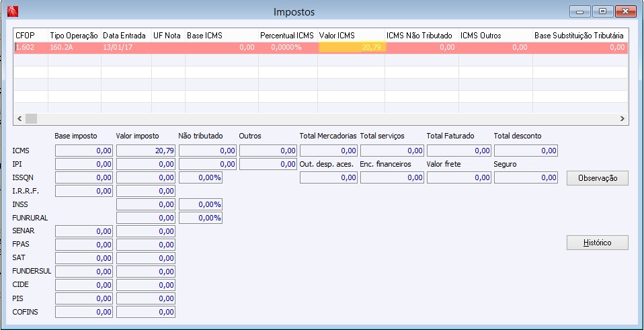Click COFINS Base imposto field
Screen dimensions: 644x330
[x=84, y=312]
